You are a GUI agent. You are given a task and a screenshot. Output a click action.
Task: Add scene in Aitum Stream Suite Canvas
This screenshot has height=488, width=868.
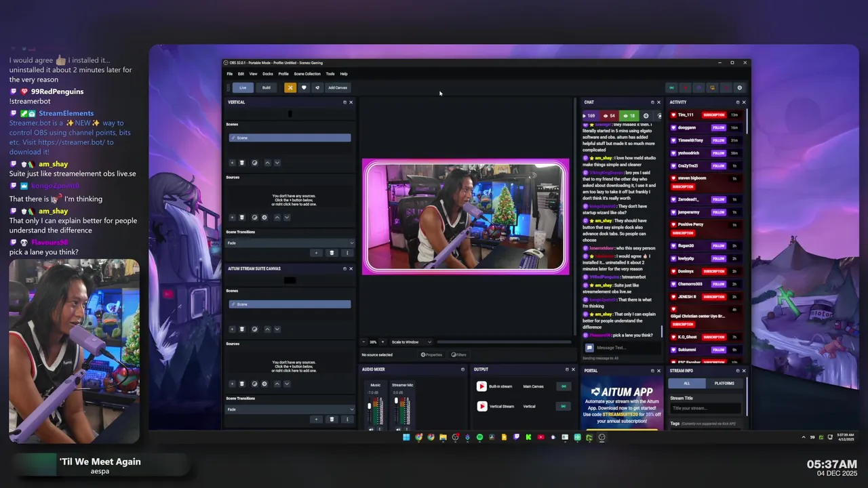coord(232,329)
